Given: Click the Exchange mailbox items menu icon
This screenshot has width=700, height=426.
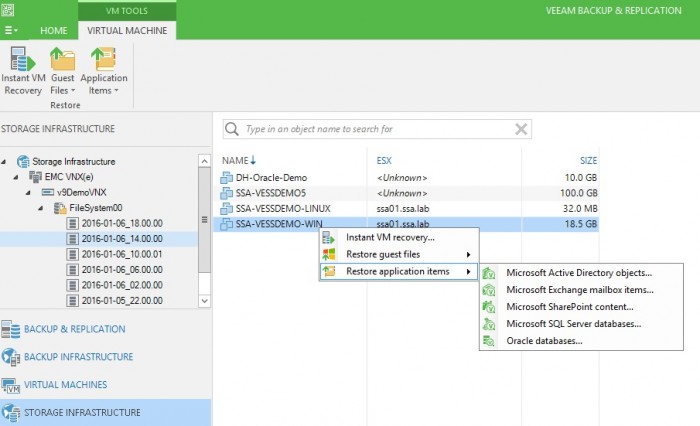Looking at the screenshot, I should pyautogui.click(x=489, y=290).
